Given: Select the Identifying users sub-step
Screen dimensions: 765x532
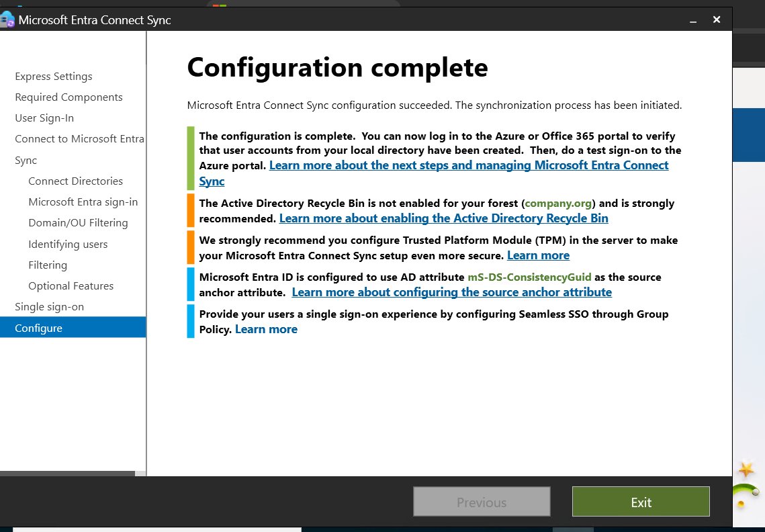Looking at the screenshot, I should click(x=68, y=244).
